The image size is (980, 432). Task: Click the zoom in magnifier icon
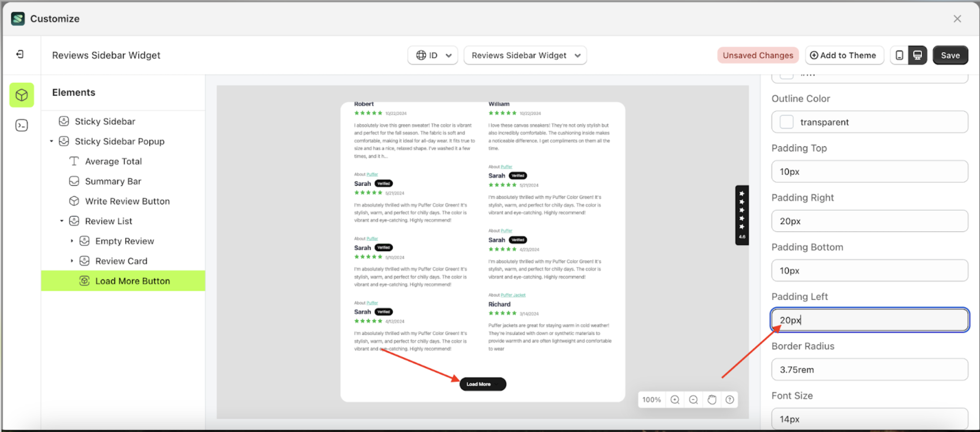[x=674, y=399]
